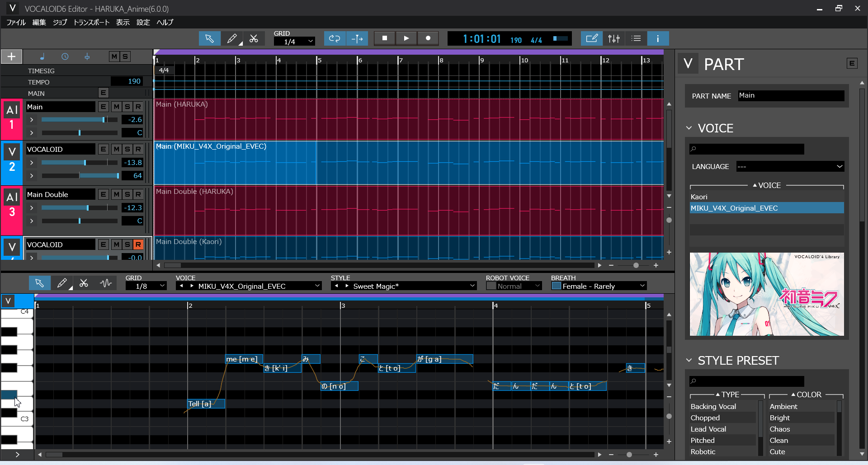Viewport: 868px width, 465px height.
Task: Choose Backing Vocal style type
Action: tap(722, 406)
